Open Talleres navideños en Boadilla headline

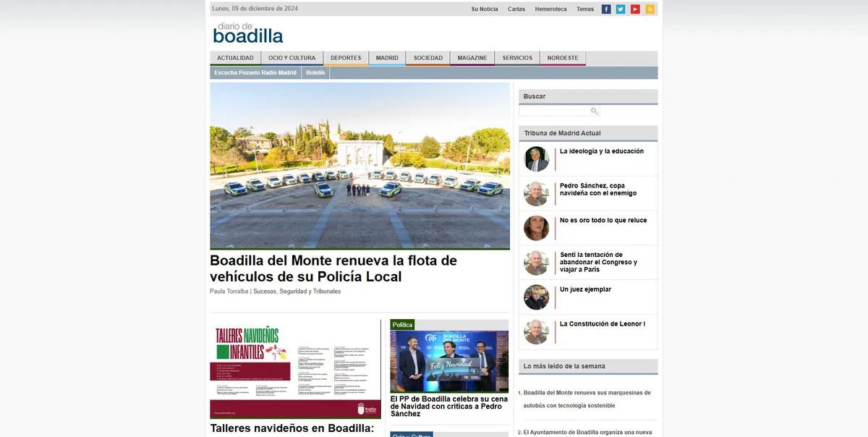click(292, 428)
